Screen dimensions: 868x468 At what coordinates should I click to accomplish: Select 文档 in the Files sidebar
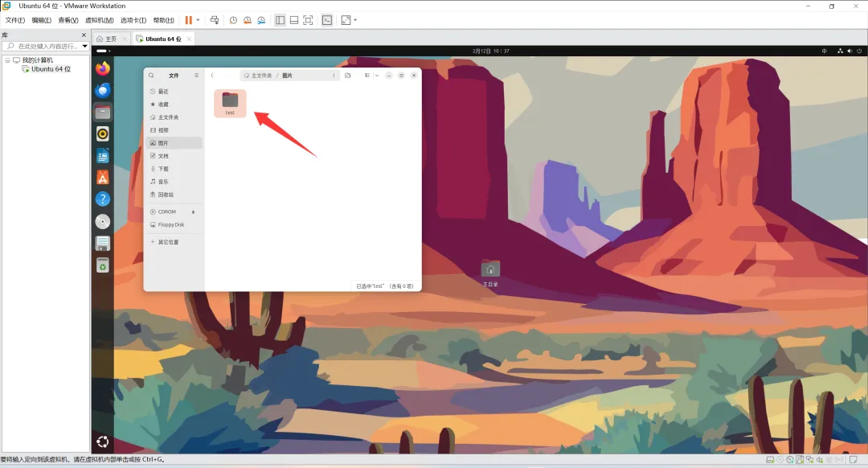[174, 156]
